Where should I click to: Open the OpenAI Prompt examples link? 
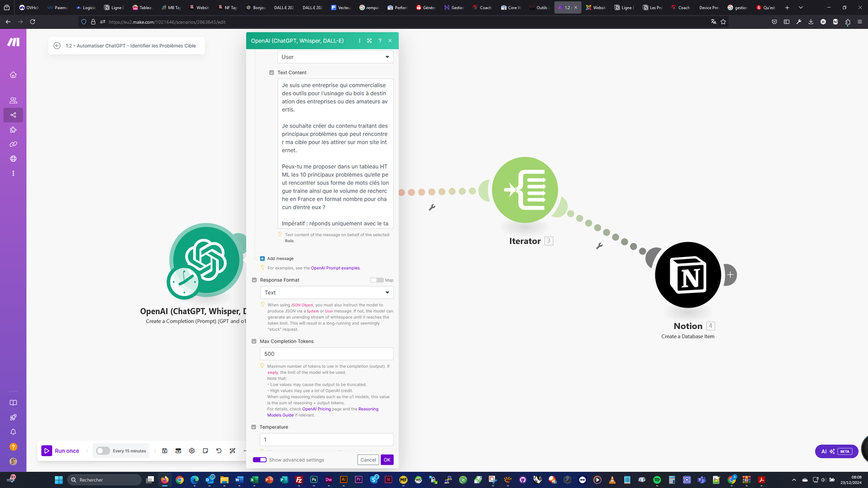click(335, 267)
